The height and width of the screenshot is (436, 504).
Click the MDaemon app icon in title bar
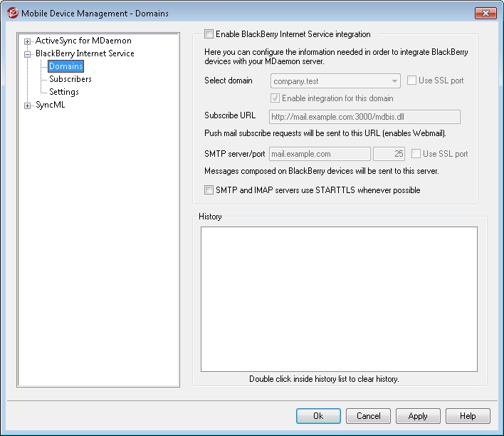click(13, 14)
